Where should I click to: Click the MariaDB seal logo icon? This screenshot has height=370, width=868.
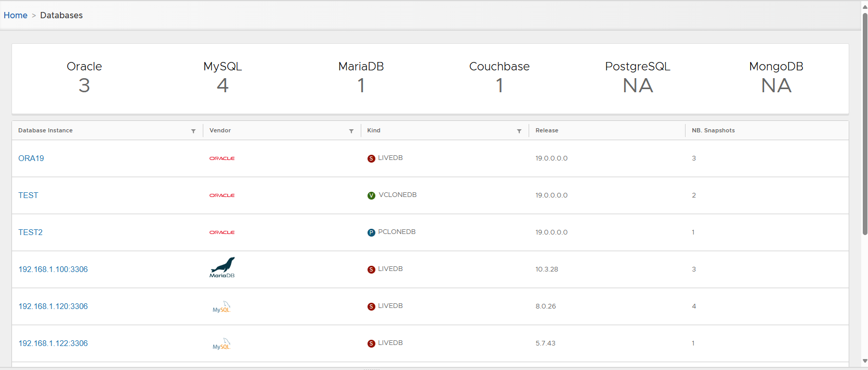tap(222, 267)
